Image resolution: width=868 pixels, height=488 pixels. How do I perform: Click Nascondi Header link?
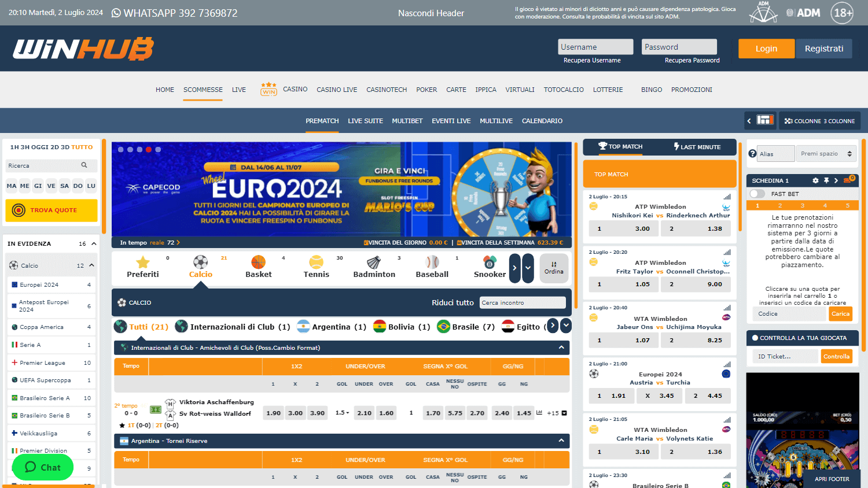(x=431, y=13)
